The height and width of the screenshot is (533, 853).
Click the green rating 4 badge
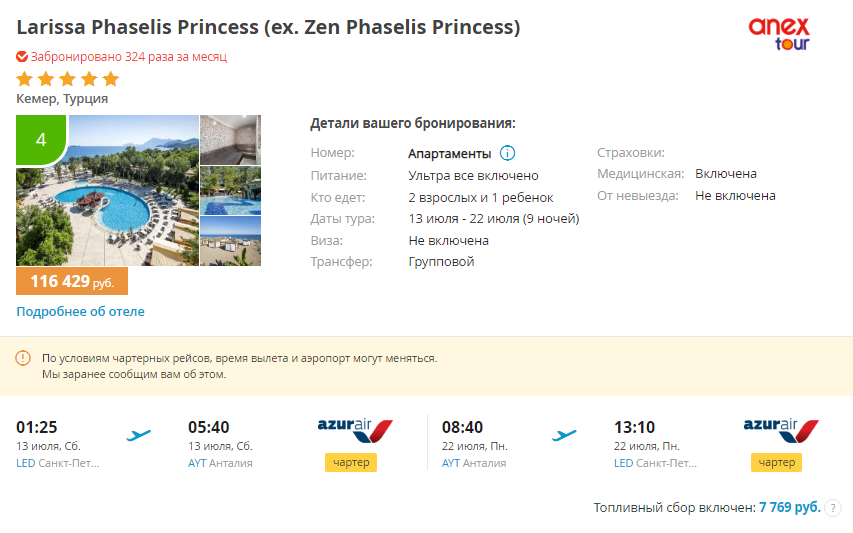(41, 140)
